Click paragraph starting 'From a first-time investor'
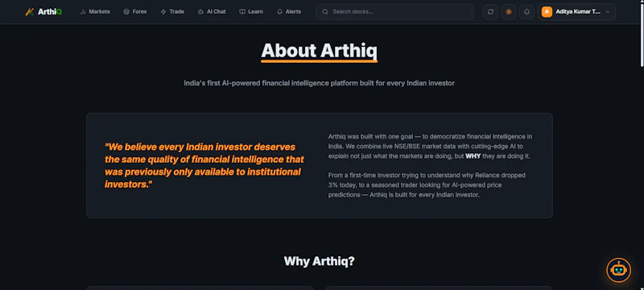The width and height of the screenshot is (644, 290). 427,184
